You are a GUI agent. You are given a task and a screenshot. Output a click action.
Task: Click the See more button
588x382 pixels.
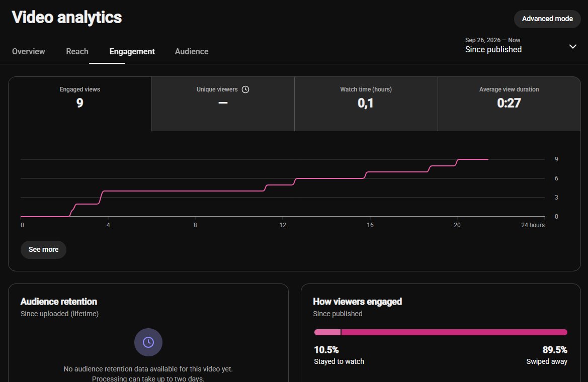[43, 250]
